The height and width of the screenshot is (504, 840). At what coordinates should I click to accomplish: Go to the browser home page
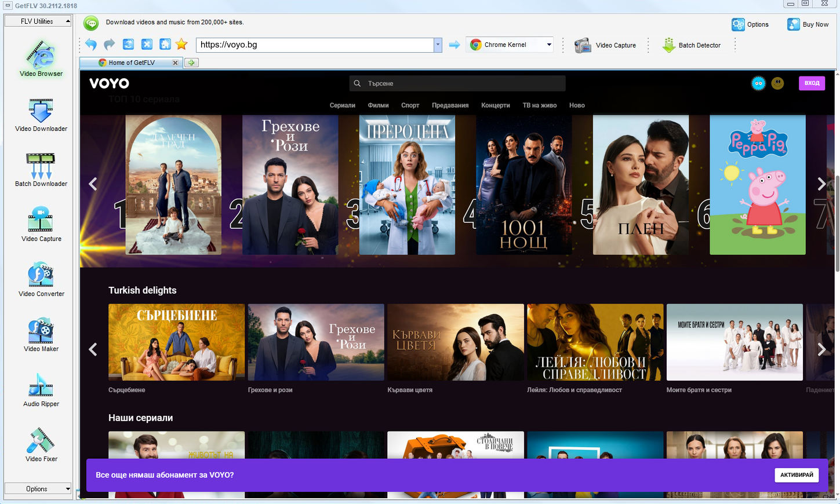(165, 44)
